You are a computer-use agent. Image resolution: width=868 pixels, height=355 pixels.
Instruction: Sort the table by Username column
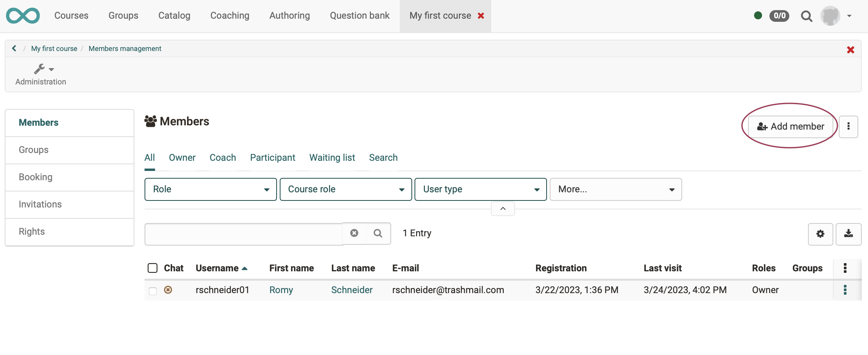click(217, 268)
